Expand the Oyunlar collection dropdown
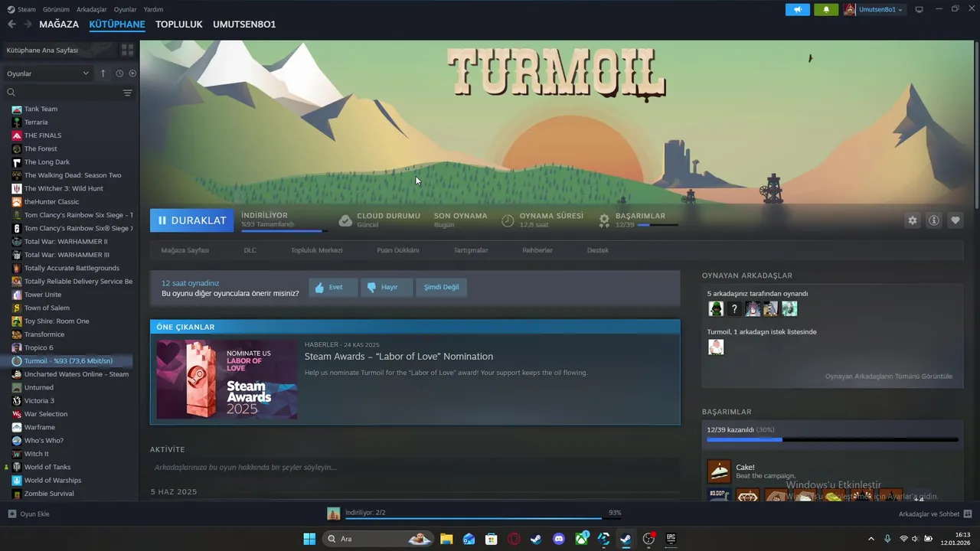The height and width of the screenshot is (551, 980). click(x=47, y=73)
